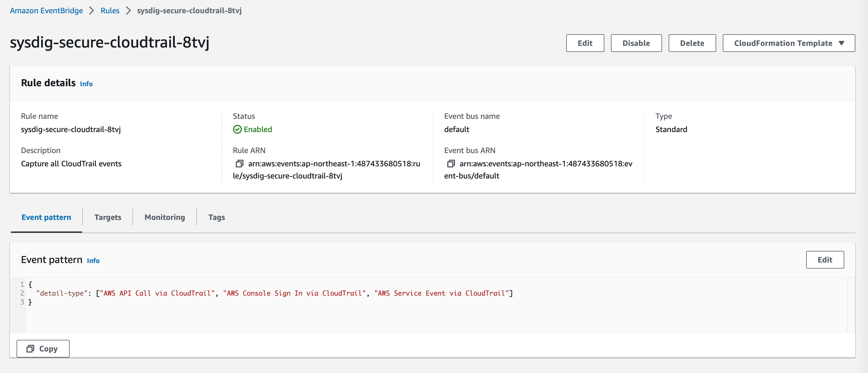This screenshot has width=868, height=373.
Task: Navigate to the Rules breadcrumb link
Action: point(110,11)
